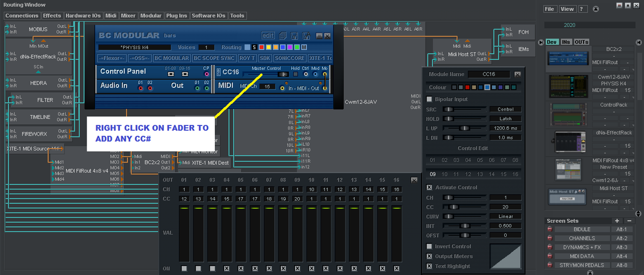Image resolution: width=644 pixels, height=275 pixels.
Task: Toggle the Hold button on CC16 module
Action: [x=295, y=74]
